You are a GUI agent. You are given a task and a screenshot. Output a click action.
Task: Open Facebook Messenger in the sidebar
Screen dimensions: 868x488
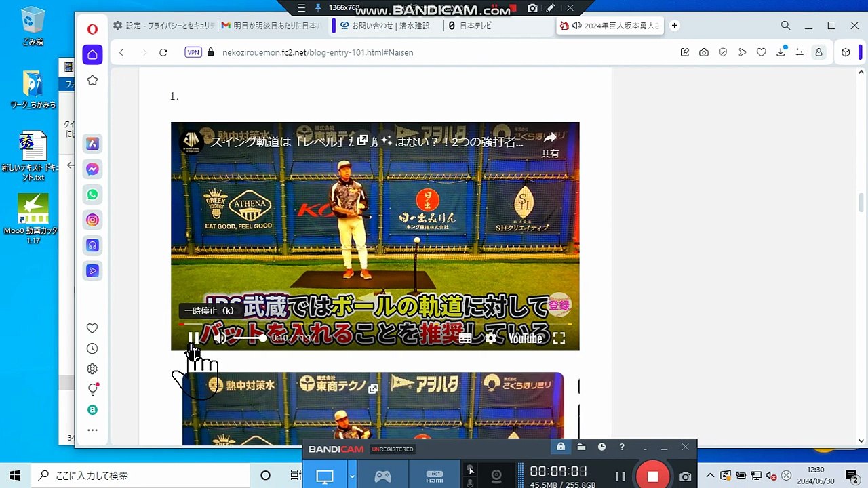pos(92,169)
